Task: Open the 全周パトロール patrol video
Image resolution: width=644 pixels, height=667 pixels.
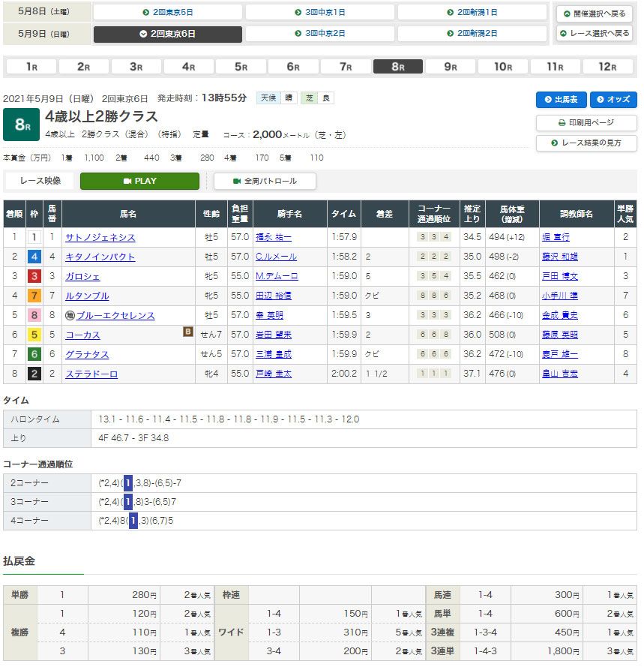Action: point(265,181)
